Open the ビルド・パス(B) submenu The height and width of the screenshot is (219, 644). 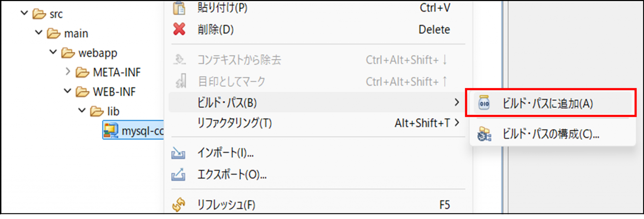coord(227,103)
